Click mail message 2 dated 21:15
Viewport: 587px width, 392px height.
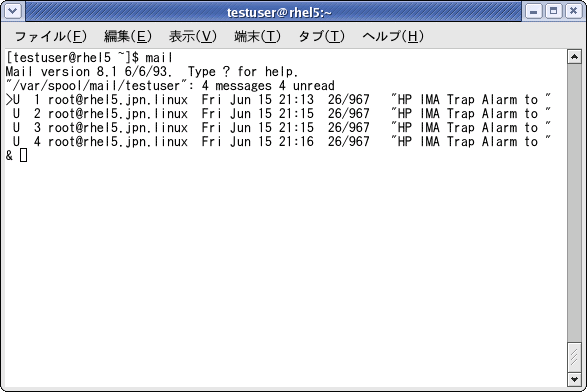coord(277,114)
